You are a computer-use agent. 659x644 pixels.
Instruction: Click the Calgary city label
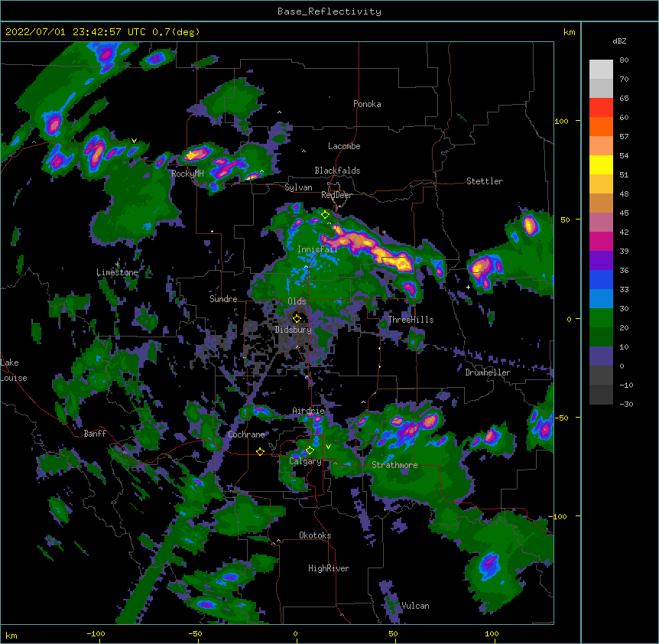305,461
